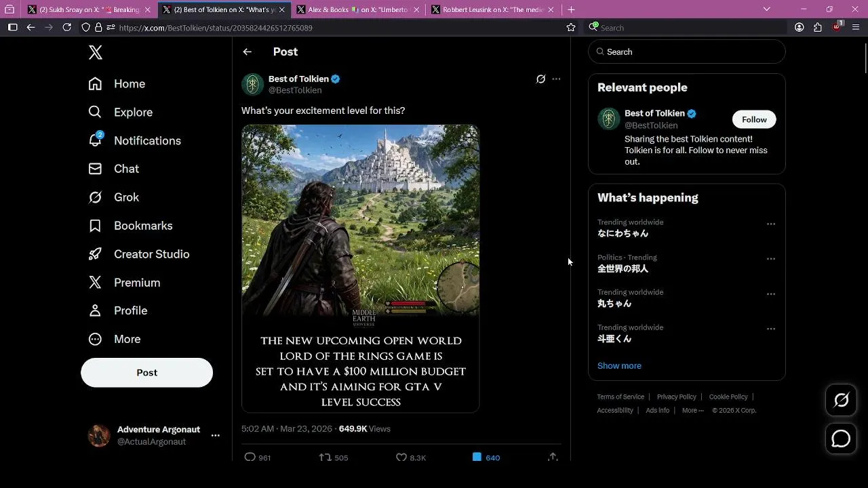Open Profile page
Viewport: 868px width, 488px height.
[x=118, y=310]
